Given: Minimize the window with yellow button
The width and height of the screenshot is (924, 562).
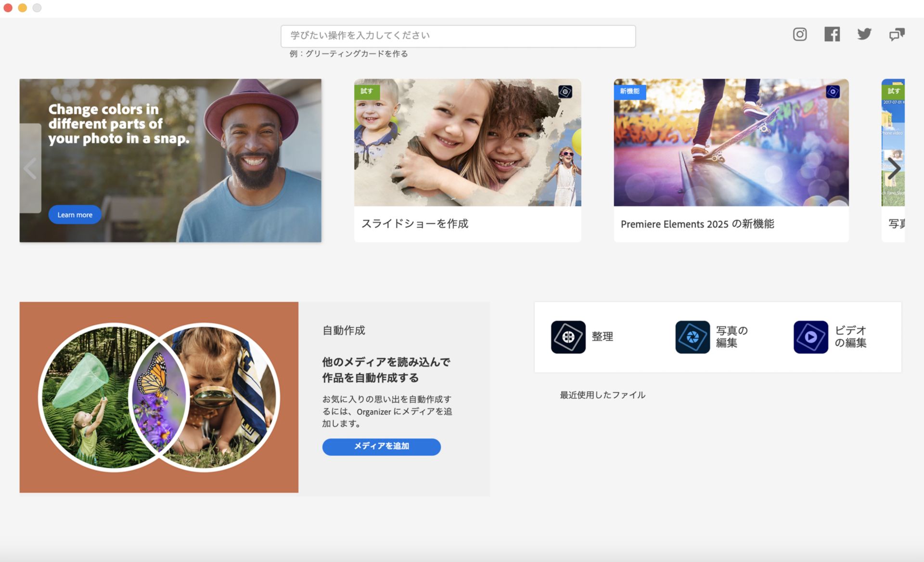Looking at the screenshot, I should [23, 8].
